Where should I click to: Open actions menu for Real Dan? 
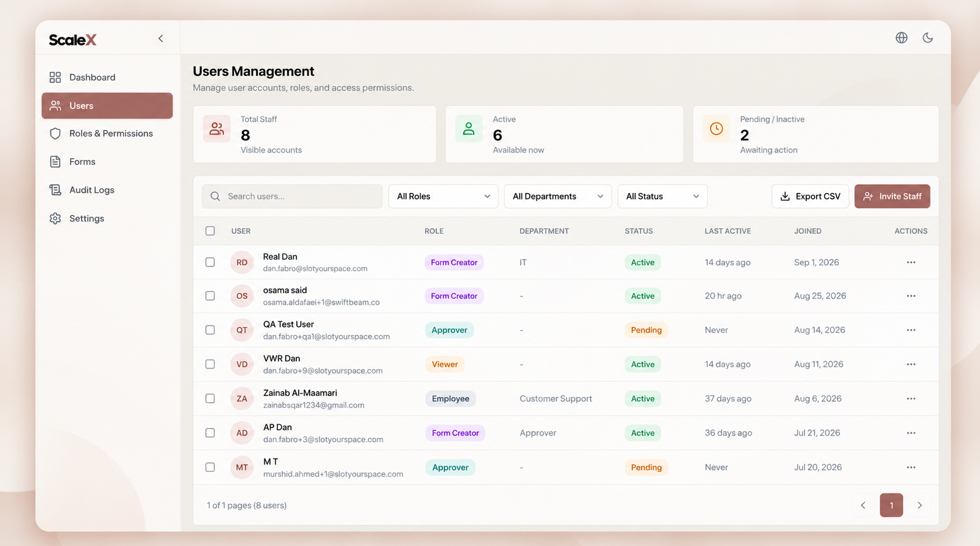point(911,262)
